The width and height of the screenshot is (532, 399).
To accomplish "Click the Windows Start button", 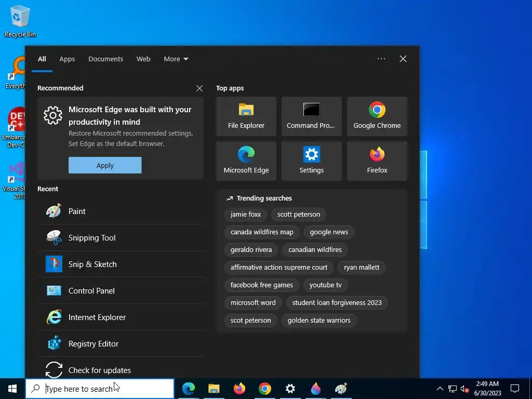I will 12,389.
